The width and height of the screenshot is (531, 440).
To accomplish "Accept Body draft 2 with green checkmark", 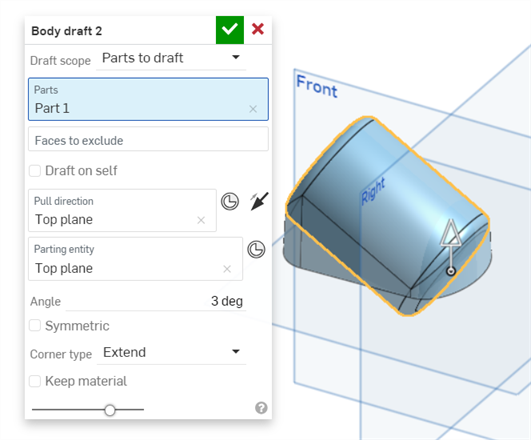I will pyautogui.click(x=230, y=30).
